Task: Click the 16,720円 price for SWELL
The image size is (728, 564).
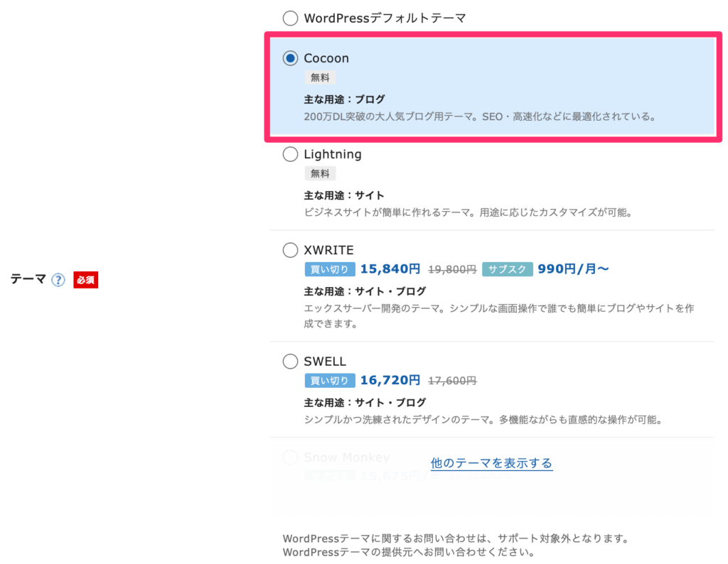Action: tap(390, 380)
